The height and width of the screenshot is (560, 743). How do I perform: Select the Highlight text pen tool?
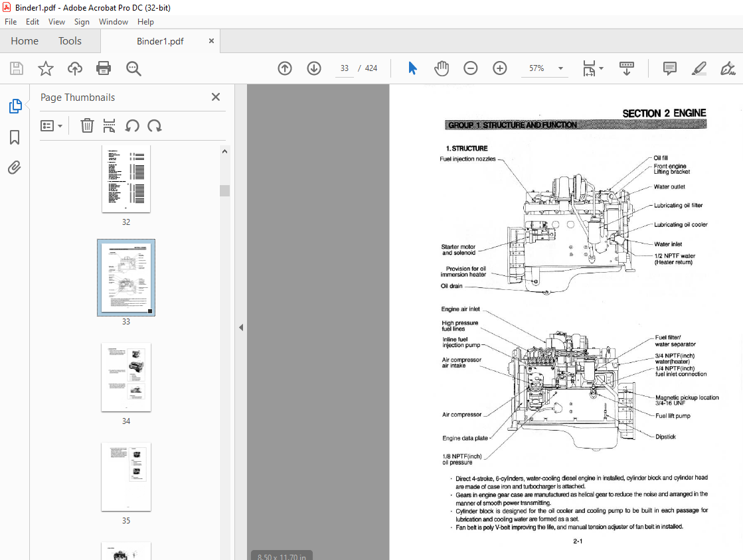point(699,68)
